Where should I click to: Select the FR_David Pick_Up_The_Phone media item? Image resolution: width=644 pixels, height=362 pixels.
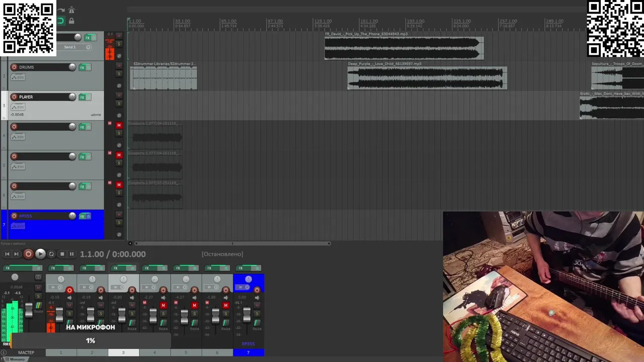(x=404, y=48)
